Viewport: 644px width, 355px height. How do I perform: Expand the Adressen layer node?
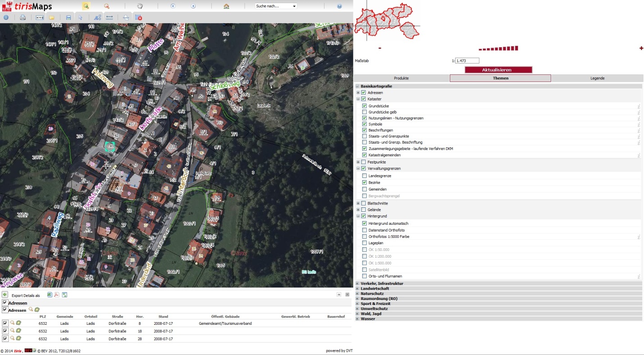(358, 92)
